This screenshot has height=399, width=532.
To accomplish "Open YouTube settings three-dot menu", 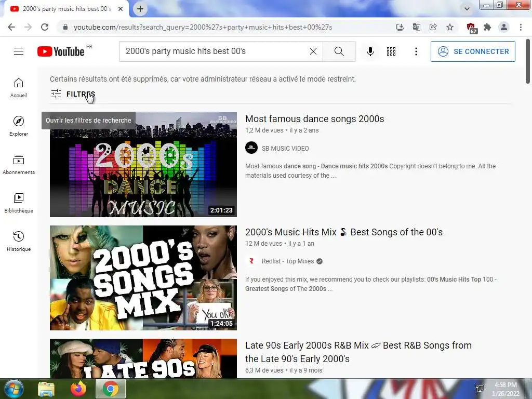I will pos(416,51).
